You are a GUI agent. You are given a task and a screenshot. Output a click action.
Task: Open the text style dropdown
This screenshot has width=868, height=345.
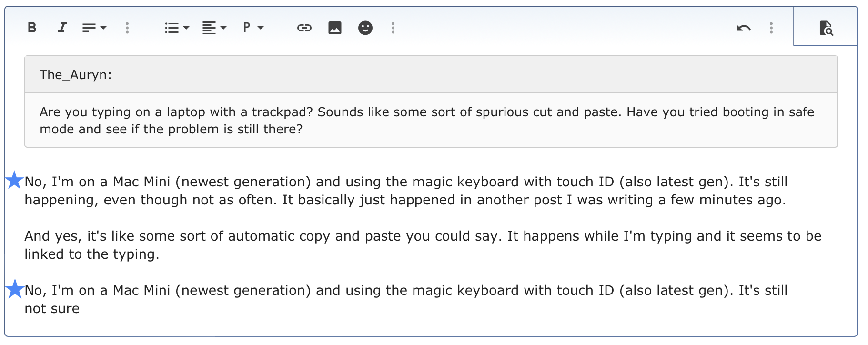coord(94,28)
